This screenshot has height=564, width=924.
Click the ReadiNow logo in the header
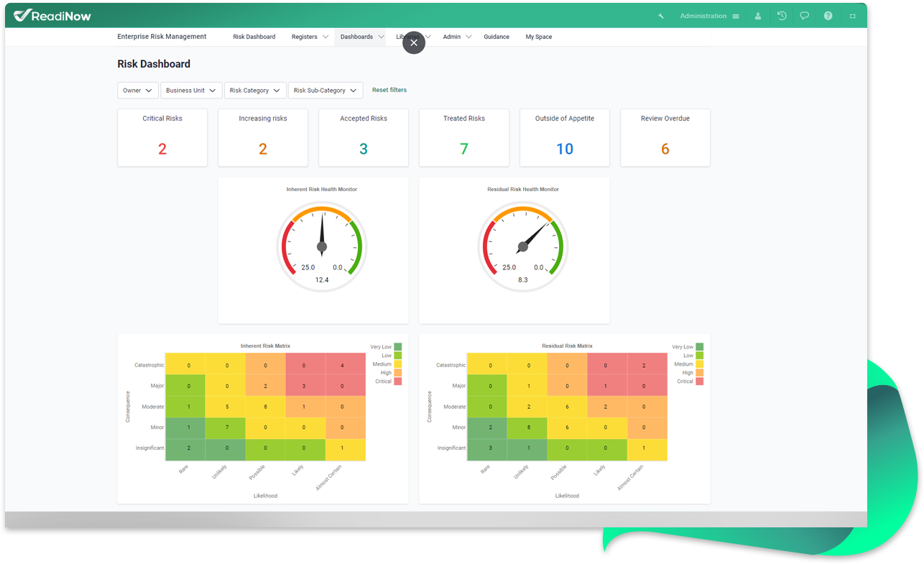pos(52,15)
